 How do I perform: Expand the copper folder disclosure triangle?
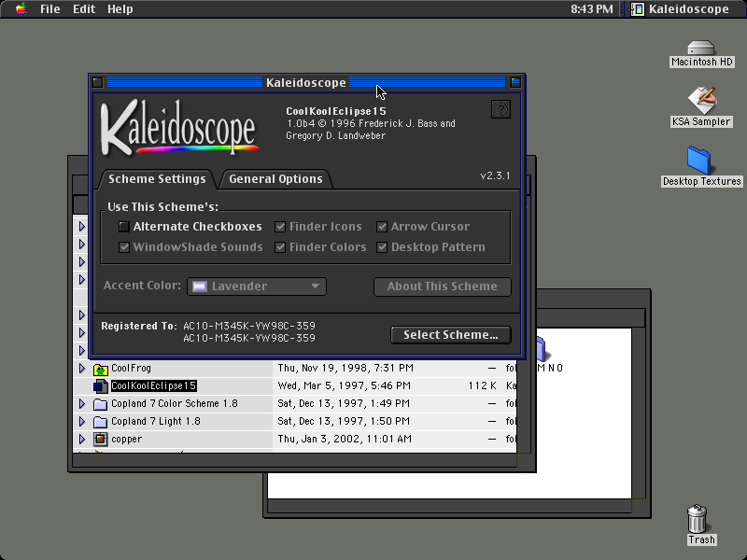82,439
